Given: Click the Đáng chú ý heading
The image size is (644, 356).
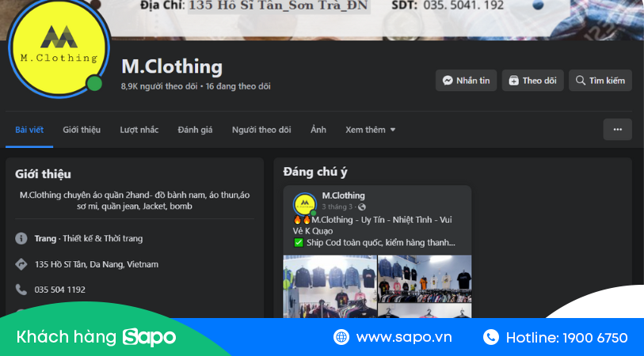Looking at the screenshot, I should (x=315, y=172).
